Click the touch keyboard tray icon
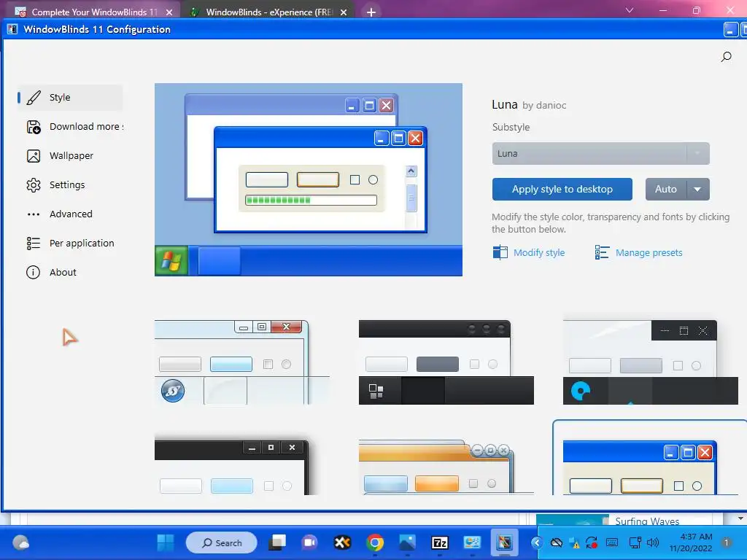 coord(612,542)
